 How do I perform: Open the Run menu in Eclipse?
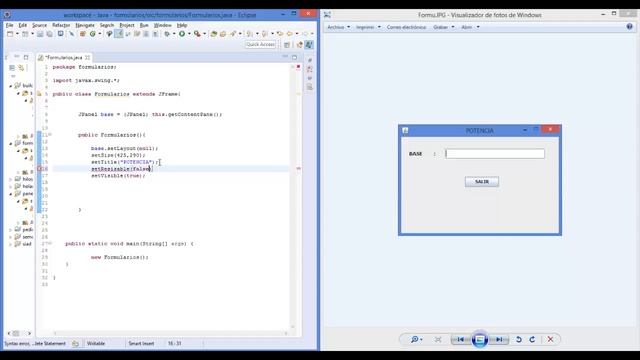click(x=144, y=25)
